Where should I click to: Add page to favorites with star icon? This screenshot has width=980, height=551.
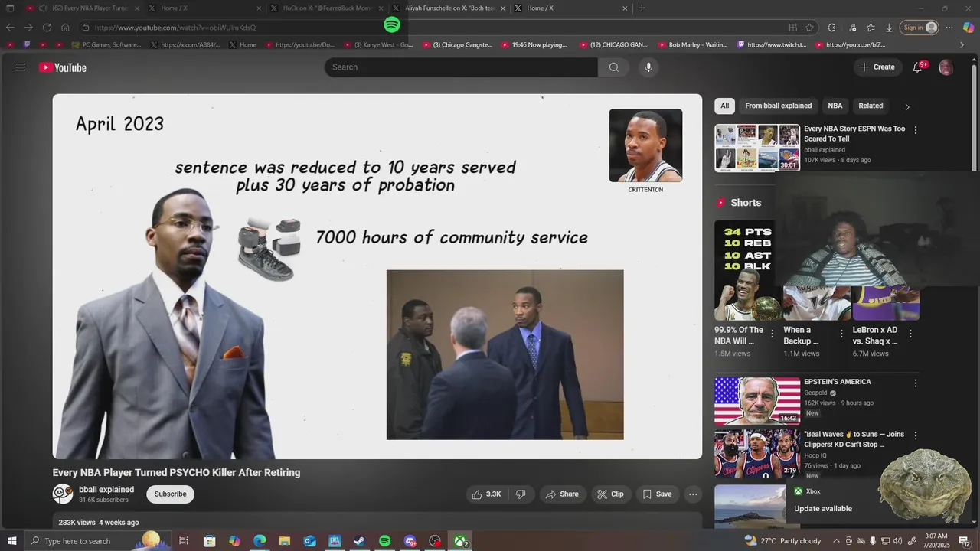pos(809,28)
